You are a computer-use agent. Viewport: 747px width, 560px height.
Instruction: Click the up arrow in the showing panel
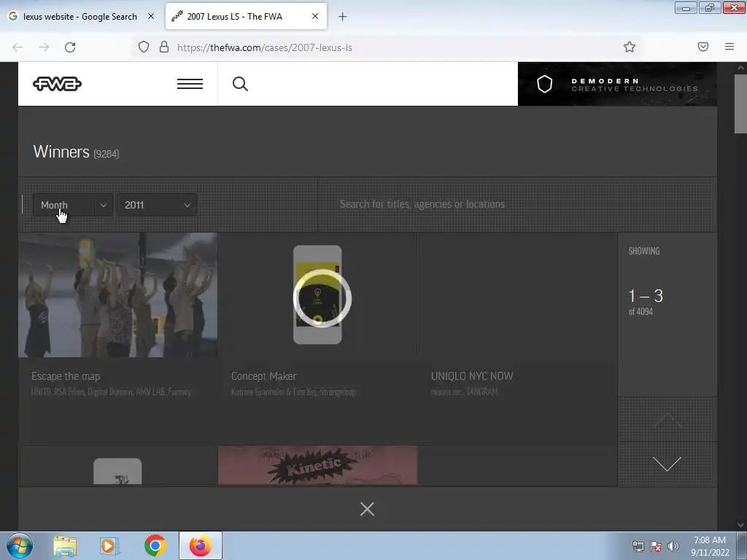[667, 420]
